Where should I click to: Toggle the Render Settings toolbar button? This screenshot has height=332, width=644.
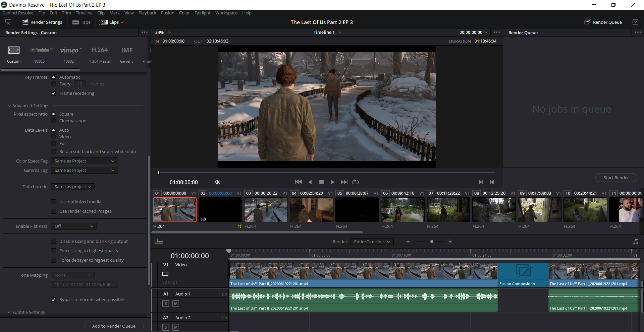[x=42, y=22]
